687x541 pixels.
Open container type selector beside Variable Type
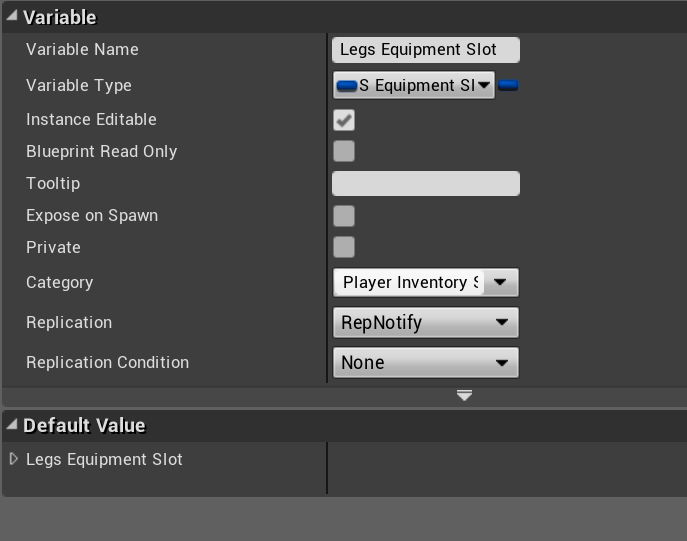[508, 86]
